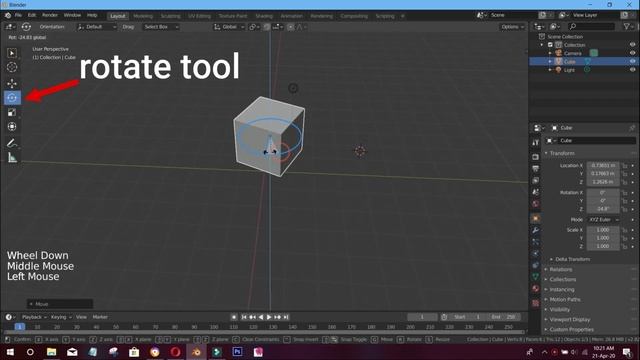Open the Windows Start menu
The width and height of the screenshot is (640, 360).
tap(10, 352)
